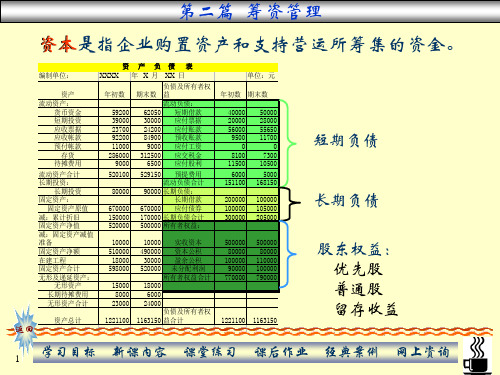Click the 优先股 text item
500x375 pixels.
click(x=358, y=269)
